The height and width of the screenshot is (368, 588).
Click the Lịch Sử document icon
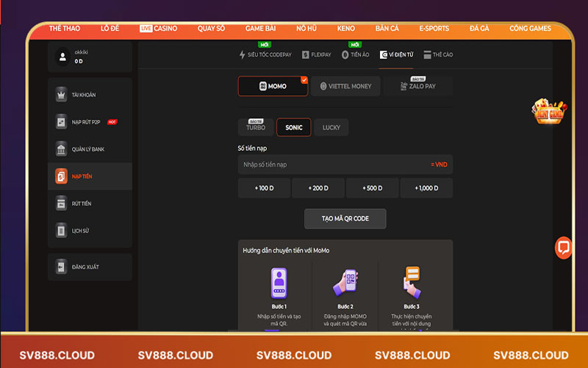point(61,230)
